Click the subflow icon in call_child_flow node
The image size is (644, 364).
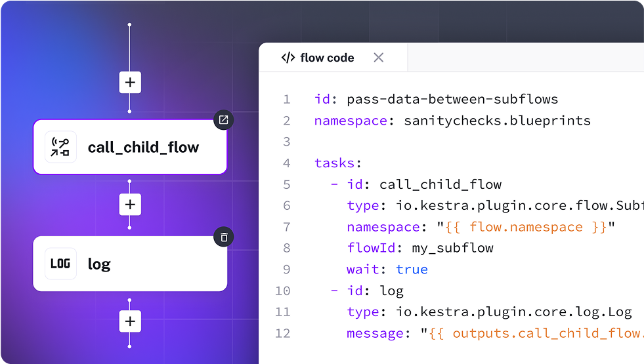[x=60, y=147]
